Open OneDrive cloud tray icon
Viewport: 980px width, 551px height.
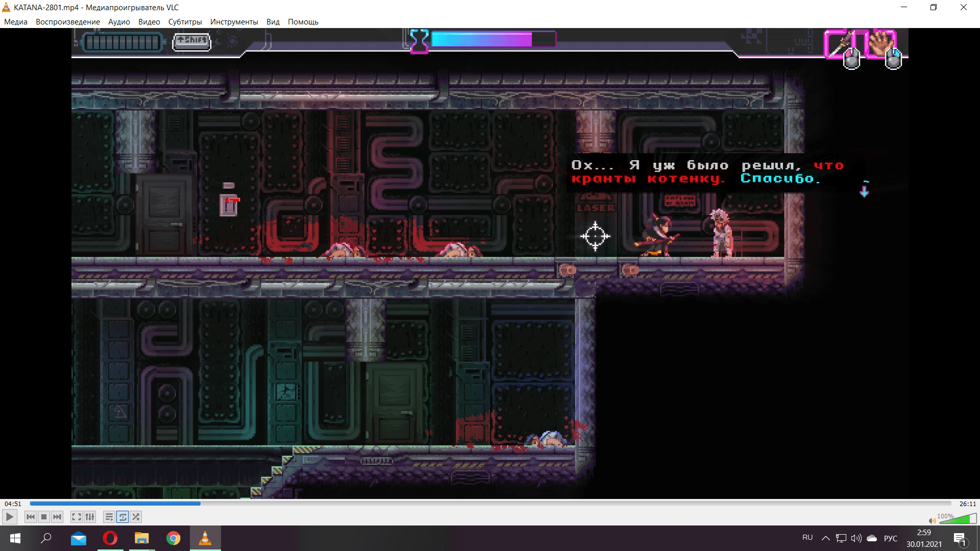pyautogui.click(x=872, y=538)
